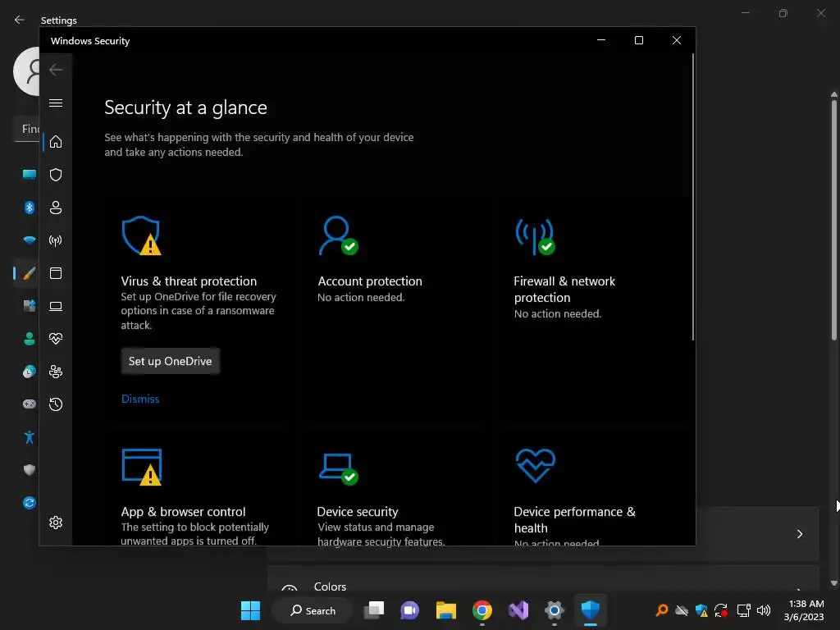Open Chat app on taskbar

[410, 610]
